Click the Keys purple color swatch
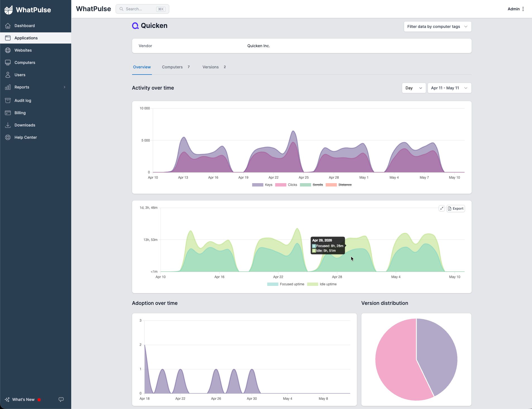 [x=257, y=185]
